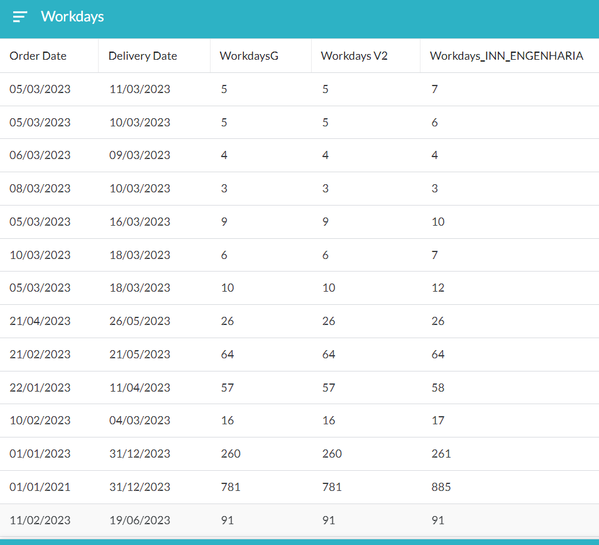Click the Workdays V2 column header

point(354,56)
